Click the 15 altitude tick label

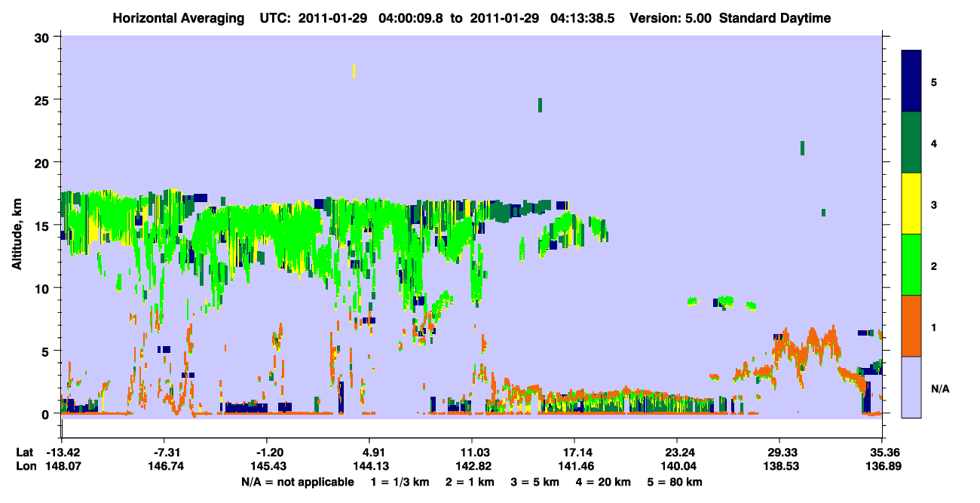(x=44, y=225)
